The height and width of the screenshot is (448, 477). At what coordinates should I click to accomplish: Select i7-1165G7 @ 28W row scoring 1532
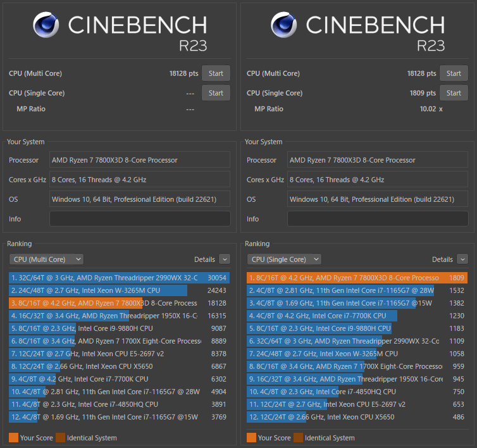click(x=357, y=290)
